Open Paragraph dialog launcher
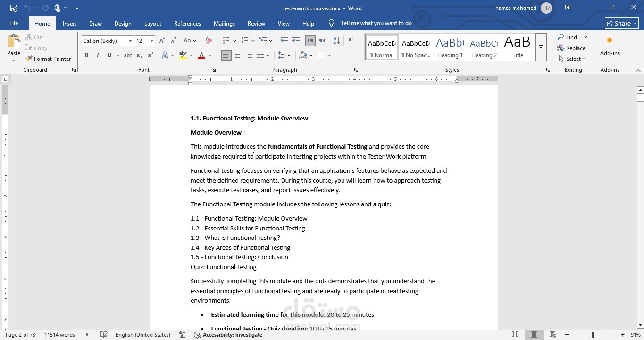Image resolution: width=644 pixels, height=340 pixels. pyautogui.click(x=356, y=70)
